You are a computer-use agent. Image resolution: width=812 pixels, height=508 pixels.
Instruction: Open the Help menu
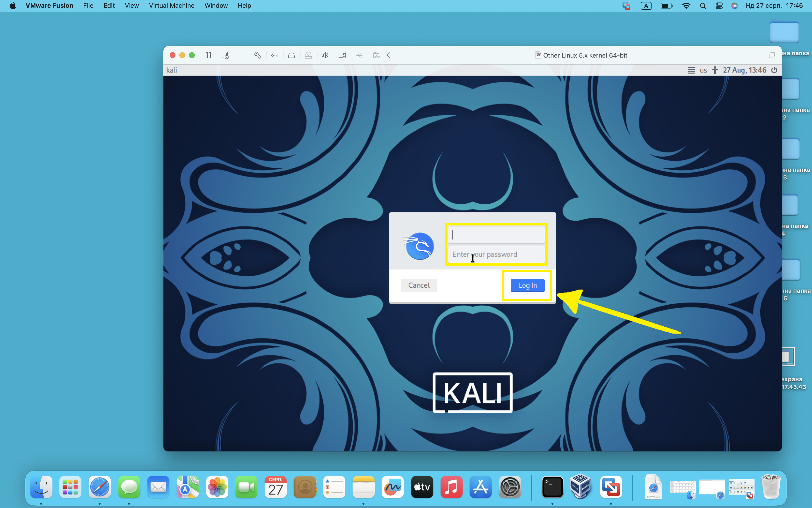click(x=244, y=6)
